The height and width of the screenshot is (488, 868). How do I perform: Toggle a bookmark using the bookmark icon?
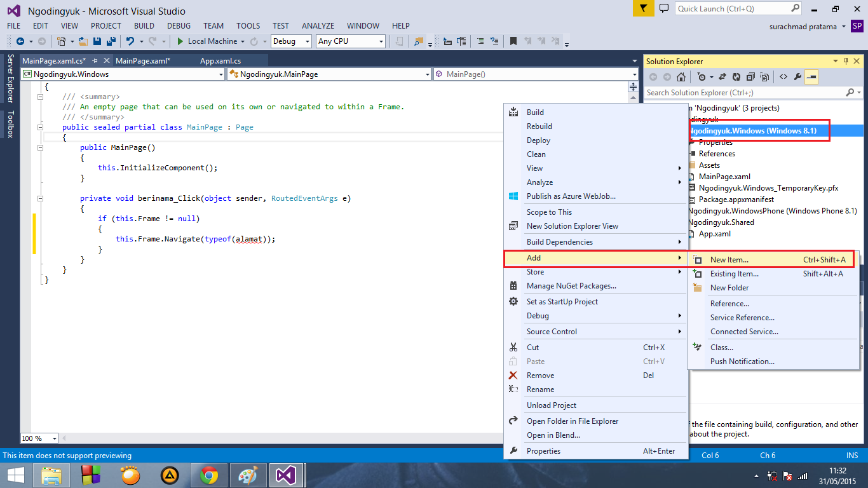[x=513, y=41]
